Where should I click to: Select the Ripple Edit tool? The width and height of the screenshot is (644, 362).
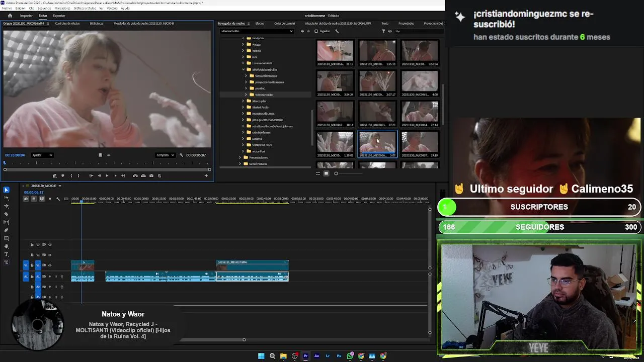pyautogui.click(x=6, y=206)
